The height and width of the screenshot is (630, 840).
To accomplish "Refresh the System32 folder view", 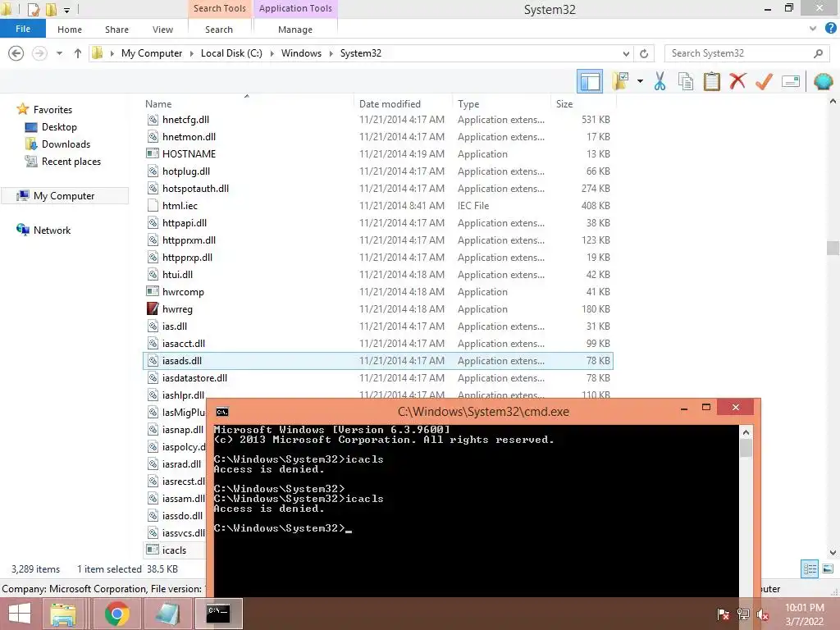I will coord(644,53).
